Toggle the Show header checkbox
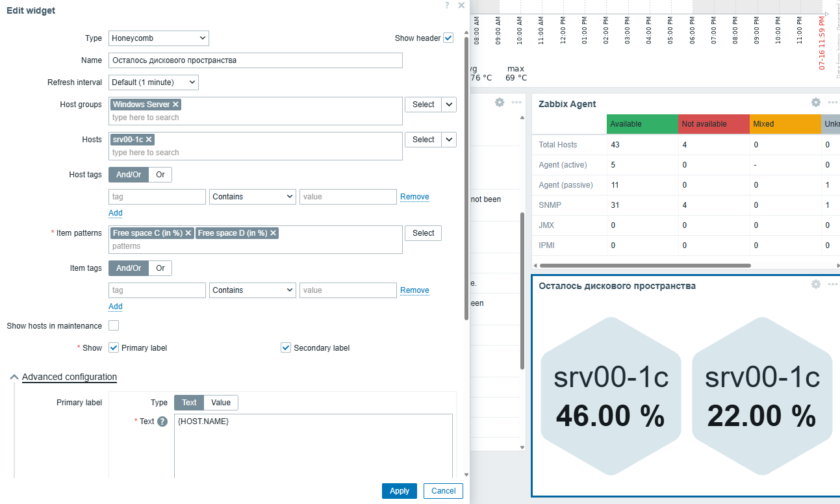 (x=448, y=38)
